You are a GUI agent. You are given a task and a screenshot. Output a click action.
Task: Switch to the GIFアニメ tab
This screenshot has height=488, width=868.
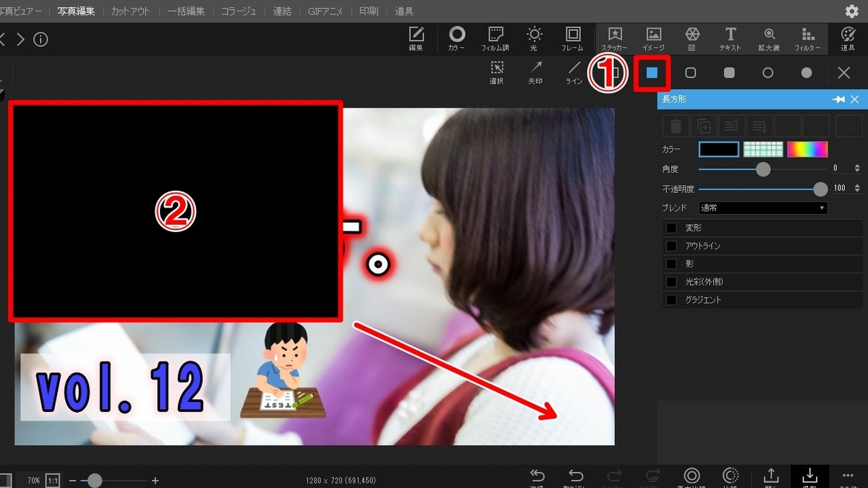(x=325, y=11)
